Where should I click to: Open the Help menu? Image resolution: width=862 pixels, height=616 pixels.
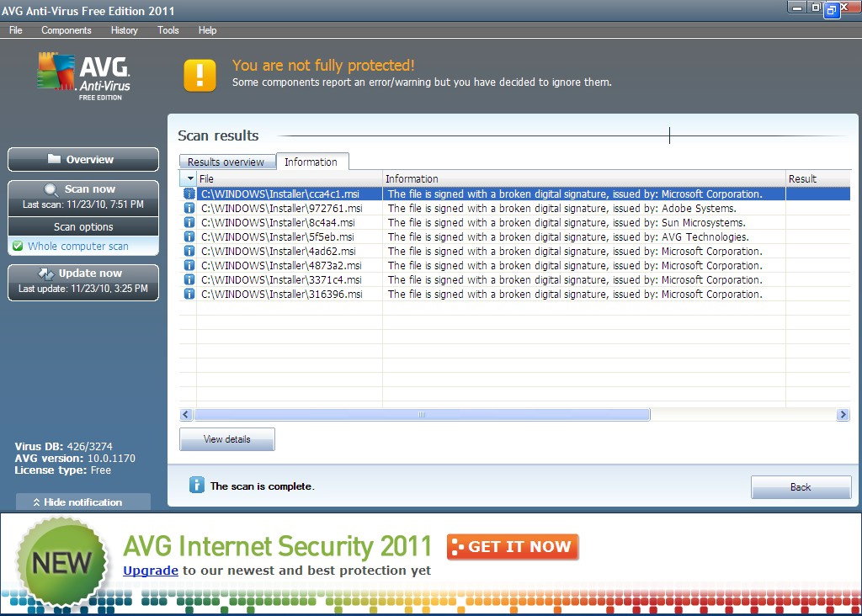tap(207, 30)
